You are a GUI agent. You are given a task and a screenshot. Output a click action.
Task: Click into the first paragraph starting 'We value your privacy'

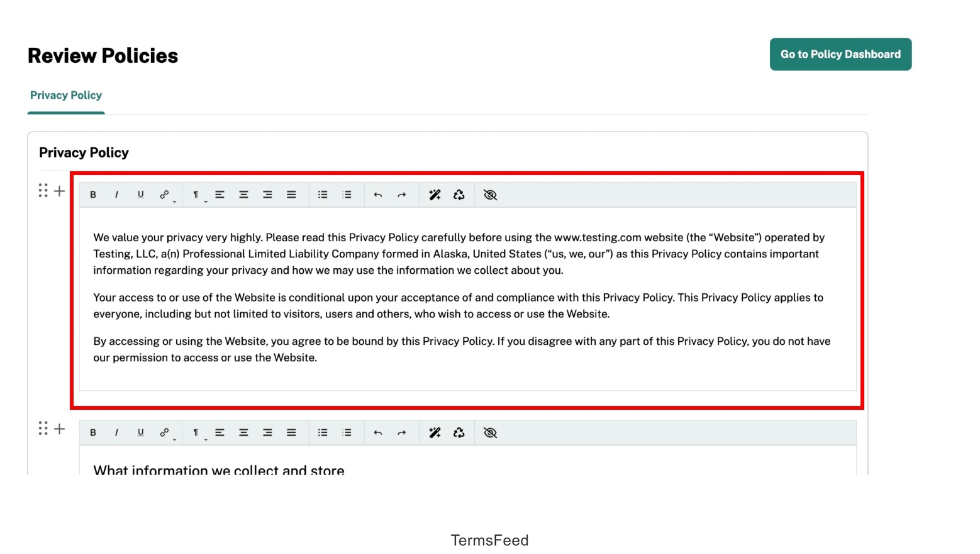[459, 254]
